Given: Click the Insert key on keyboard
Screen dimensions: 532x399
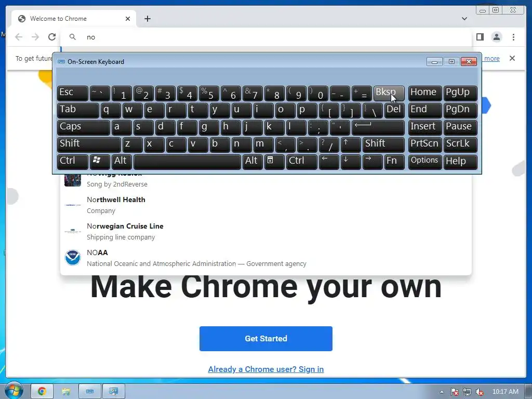Looking at the screenshot, I should click(x=425, y=128).
